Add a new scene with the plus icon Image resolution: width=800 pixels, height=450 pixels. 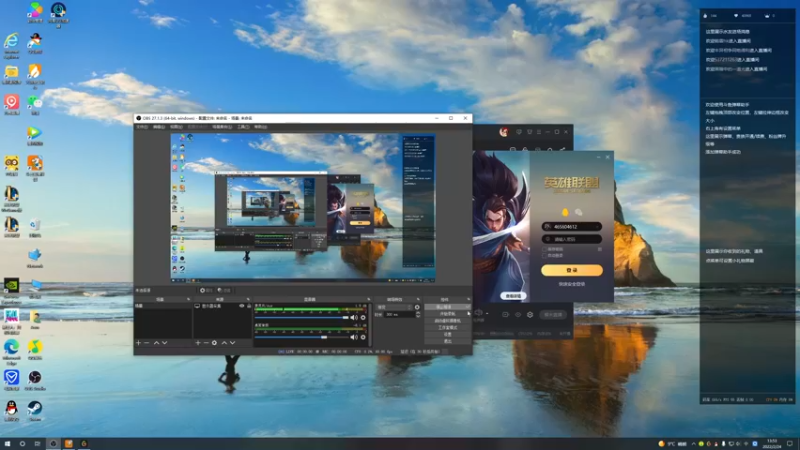[138, 343]
